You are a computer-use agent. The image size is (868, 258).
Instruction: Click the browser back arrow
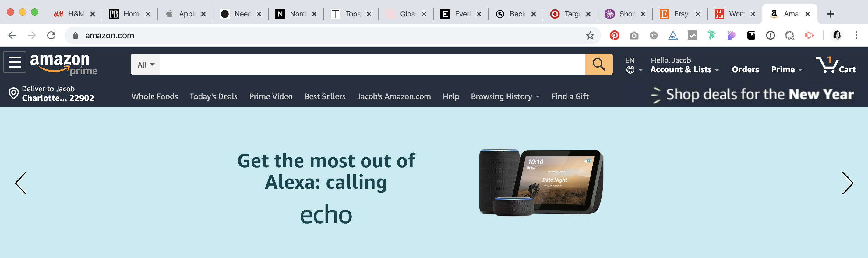click(x=12, y=35)
